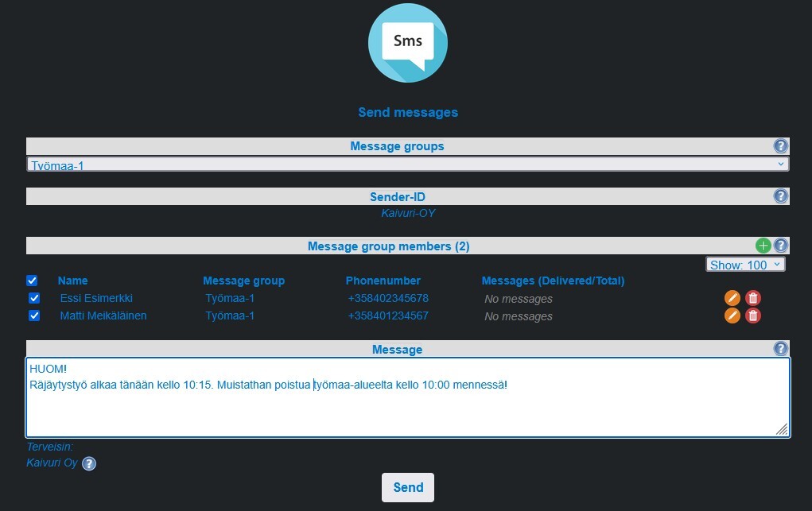Edit Essi Esimerkki with pencil icon
812x511 pixels.
point(732,298)
